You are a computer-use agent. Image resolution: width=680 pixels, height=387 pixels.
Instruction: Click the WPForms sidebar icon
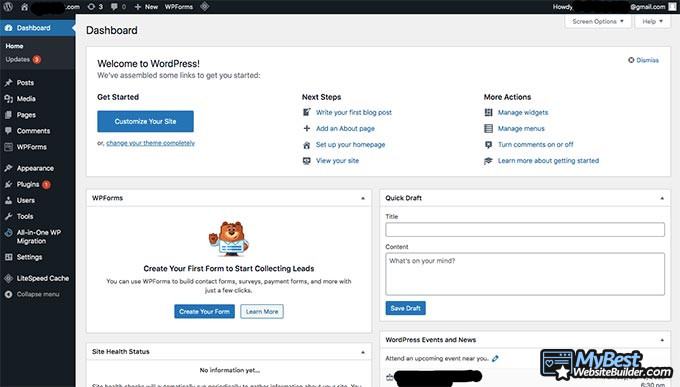[8, 147]
